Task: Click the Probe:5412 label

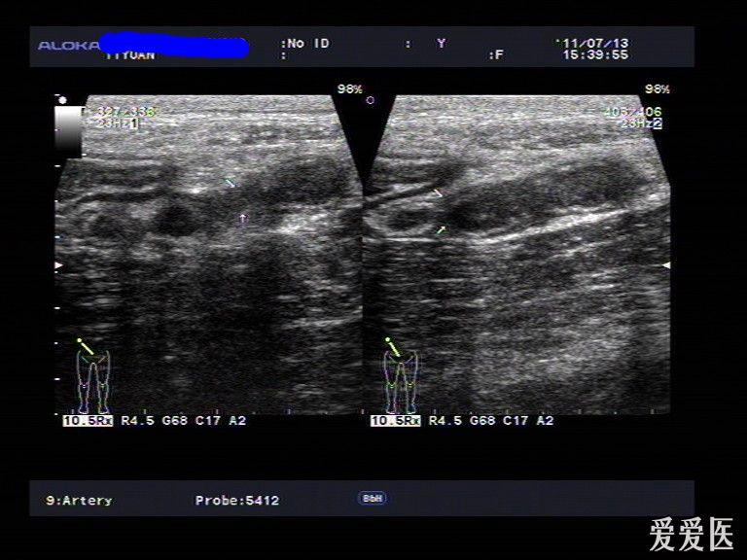Action: coord(236,501)
